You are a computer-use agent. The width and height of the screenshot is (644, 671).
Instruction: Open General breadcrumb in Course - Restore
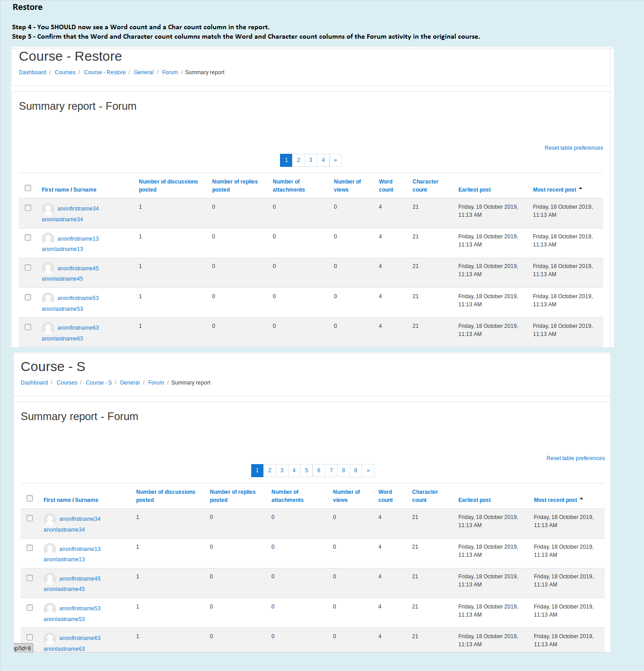(144, 72)
